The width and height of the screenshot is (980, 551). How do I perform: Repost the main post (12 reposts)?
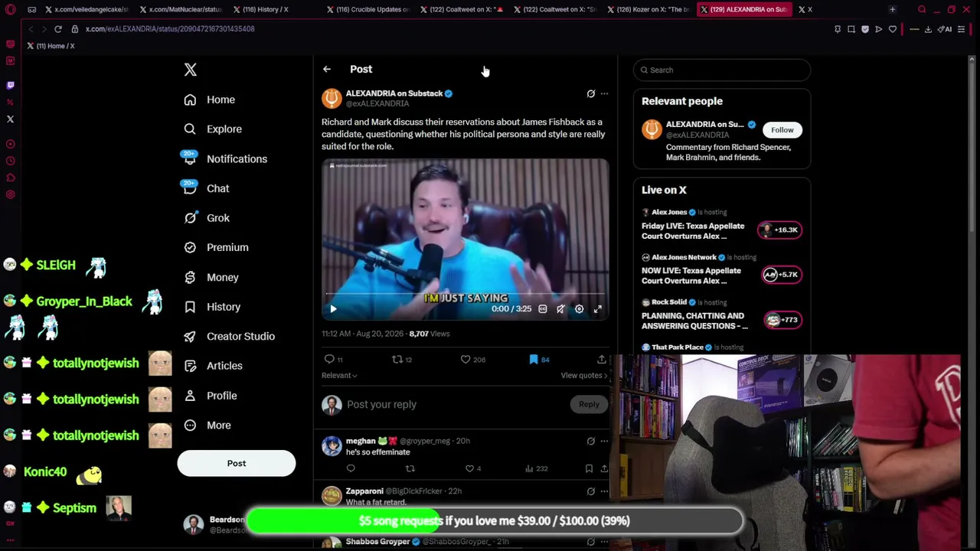(402, 360)
